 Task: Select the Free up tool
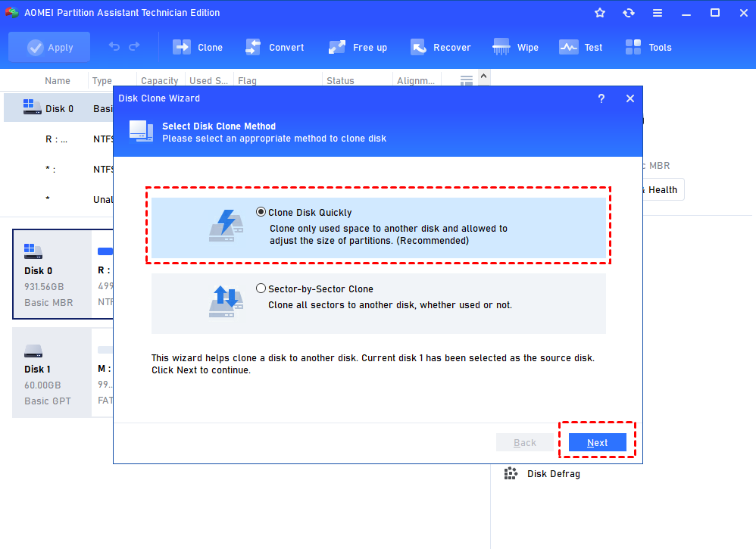(x=358, y=47)
